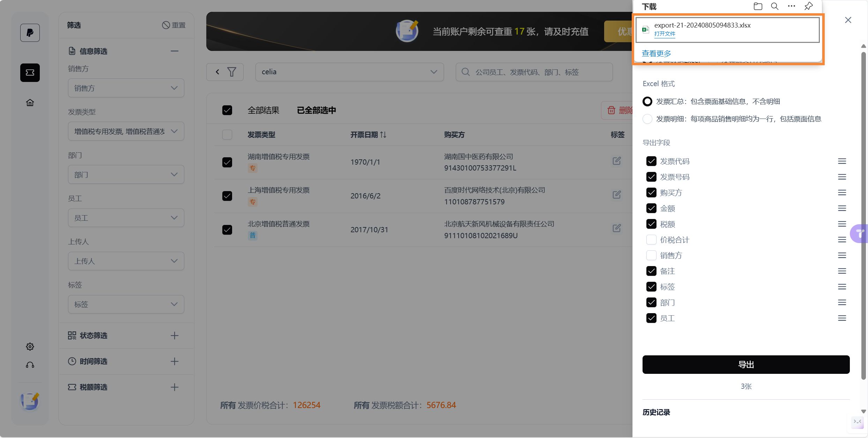Viewport: 868px width, 438px height.
Task: Edit tag for 湖南国中医药有限公司 row
Action: [x=617, y=161]
